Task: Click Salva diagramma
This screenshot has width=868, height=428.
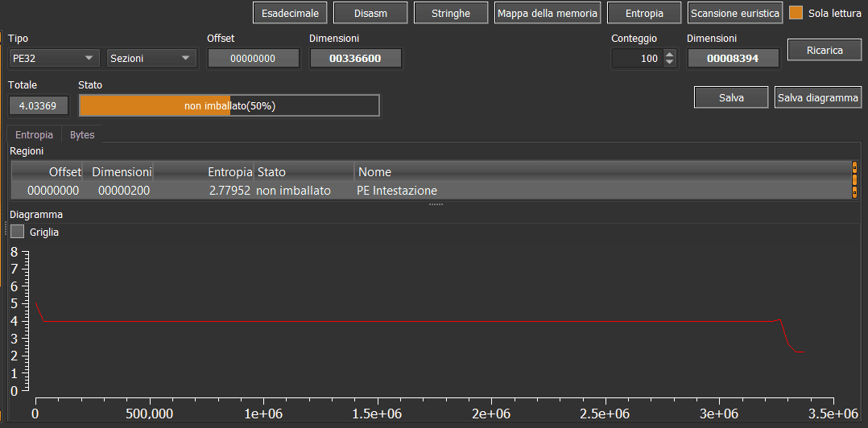Action: (x=817, y=97)
